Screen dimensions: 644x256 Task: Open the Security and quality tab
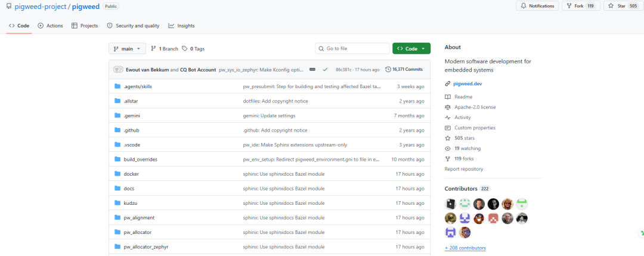point(133,26)
